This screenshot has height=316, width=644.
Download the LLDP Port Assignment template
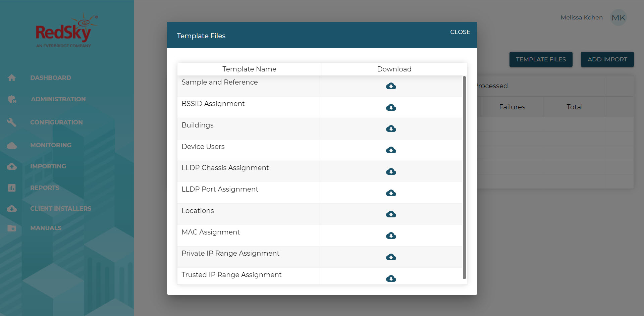391,193
